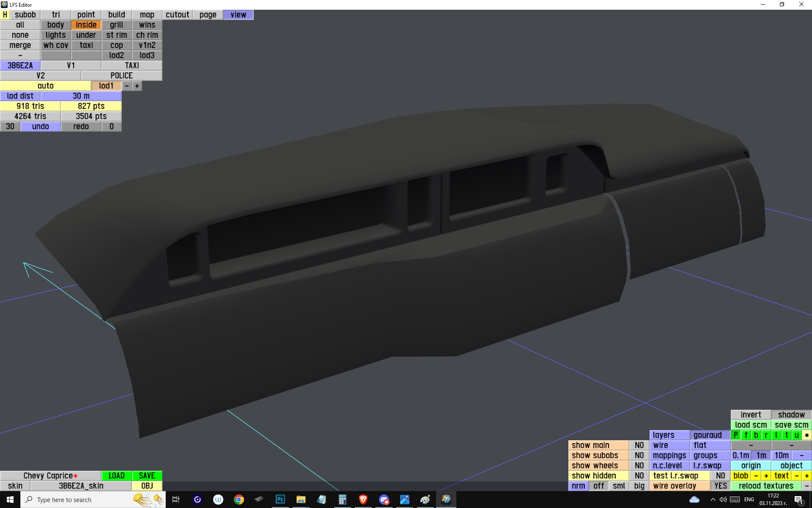Click the 3B6E2A color configuration button
The image size is (812, 508).
[x=20, y=66]
